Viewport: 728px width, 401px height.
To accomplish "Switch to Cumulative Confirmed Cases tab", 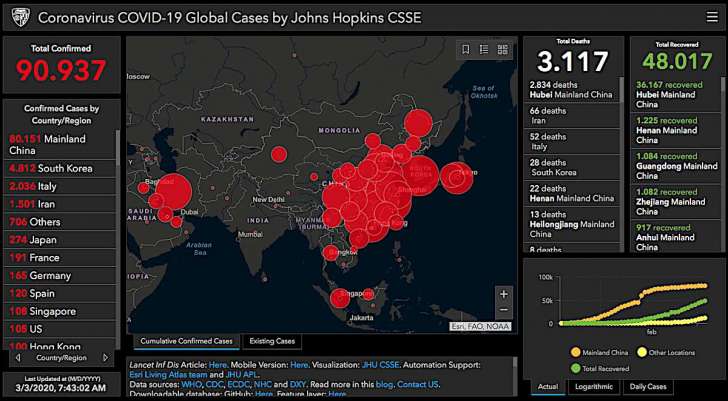I will pyautogui.click(x=186, y=341).
